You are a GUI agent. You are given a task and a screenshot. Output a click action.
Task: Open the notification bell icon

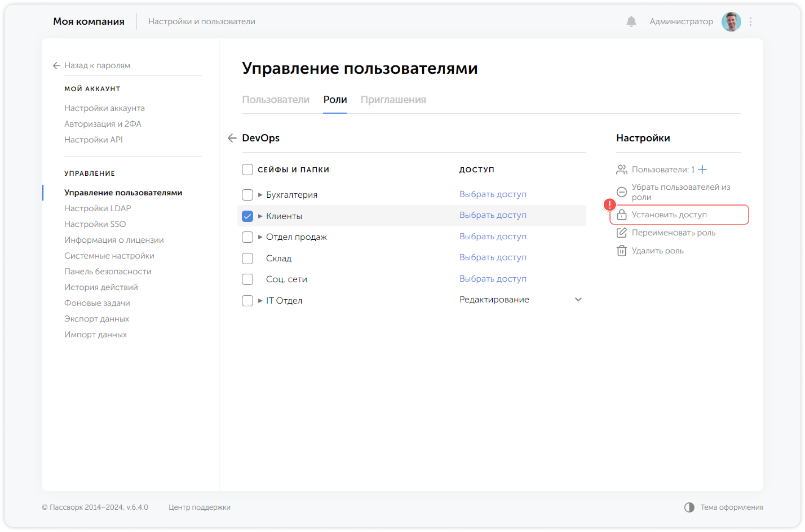pos(631,22)
